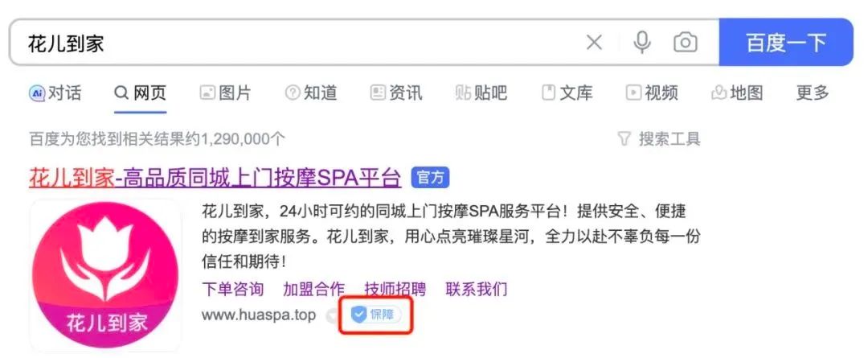Switch to the 知道 tab
The image size is (868, 358).
[310, 93]
